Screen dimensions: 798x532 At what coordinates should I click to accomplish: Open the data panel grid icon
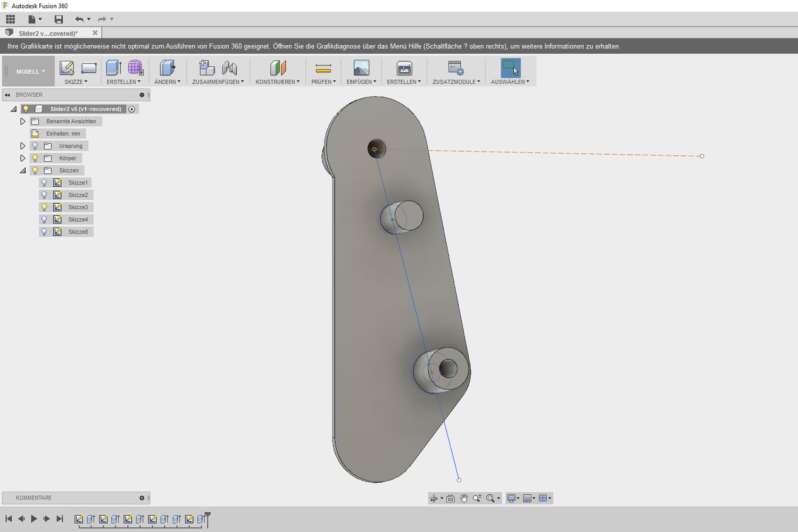click(x=11, y=19)
